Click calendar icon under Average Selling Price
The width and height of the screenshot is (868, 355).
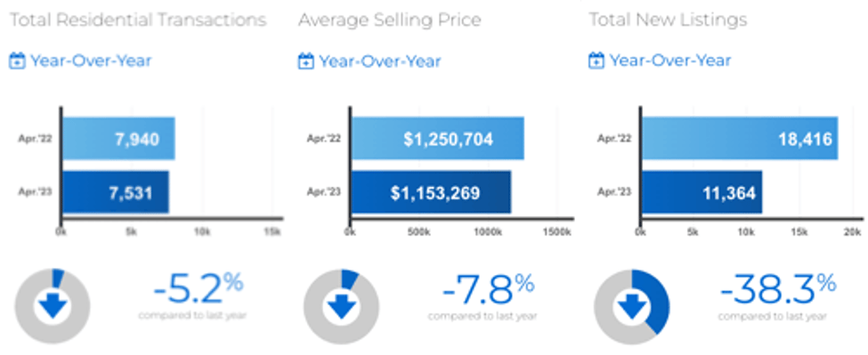click(x=306, y=61)
